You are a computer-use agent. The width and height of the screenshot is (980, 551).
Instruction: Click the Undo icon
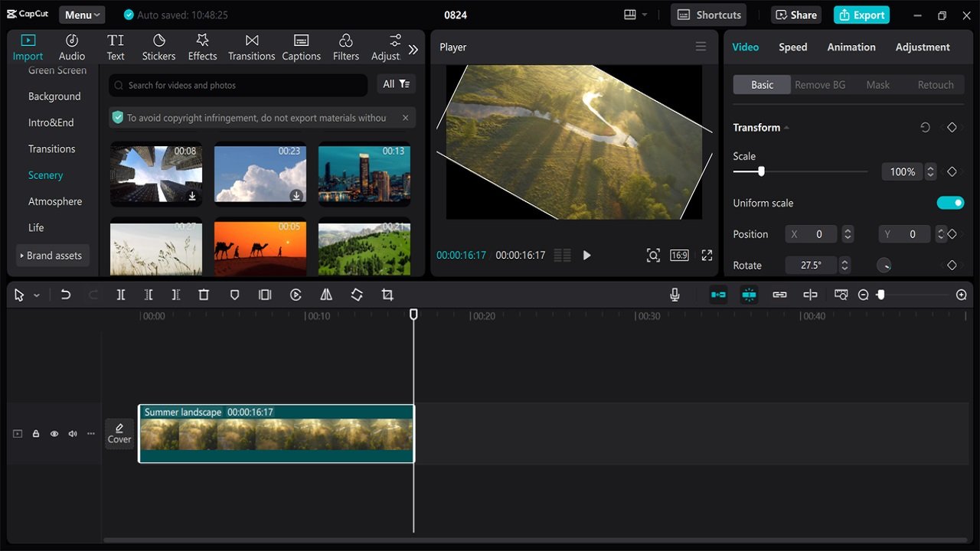(x=65, y=295)
